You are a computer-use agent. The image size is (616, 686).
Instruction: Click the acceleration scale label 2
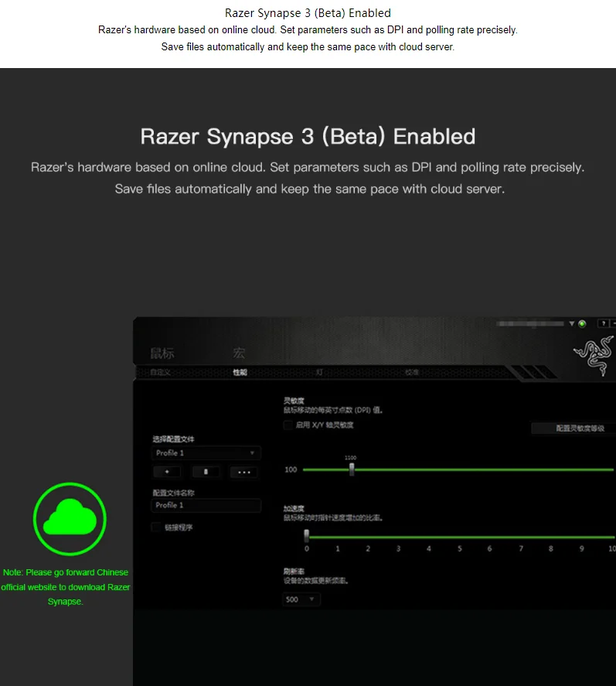(x=368, y=548)
